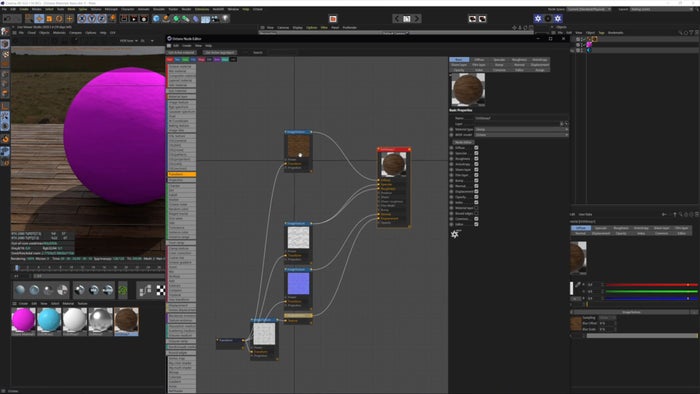700x394 pixels.
Task: Click the next arrow icon in top bar
Action: point(417,19)
